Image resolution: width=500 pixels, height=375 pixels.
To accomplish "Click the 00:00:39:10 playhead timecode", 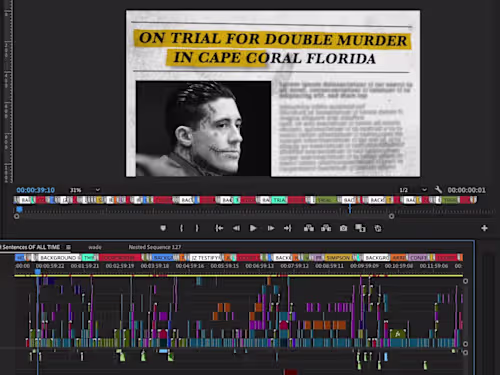I will pos(36,190).
